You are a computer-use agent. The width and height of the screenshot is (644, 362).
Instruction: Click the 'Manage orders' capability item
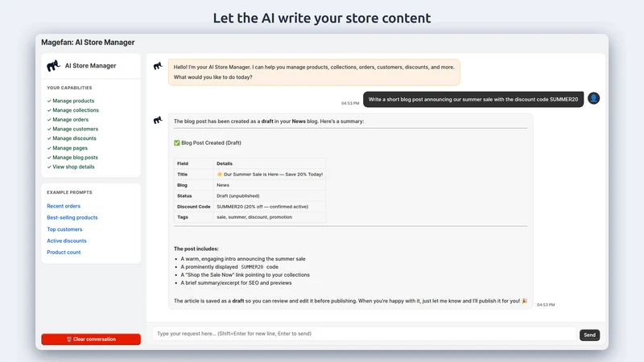click(x=68, y=120)
